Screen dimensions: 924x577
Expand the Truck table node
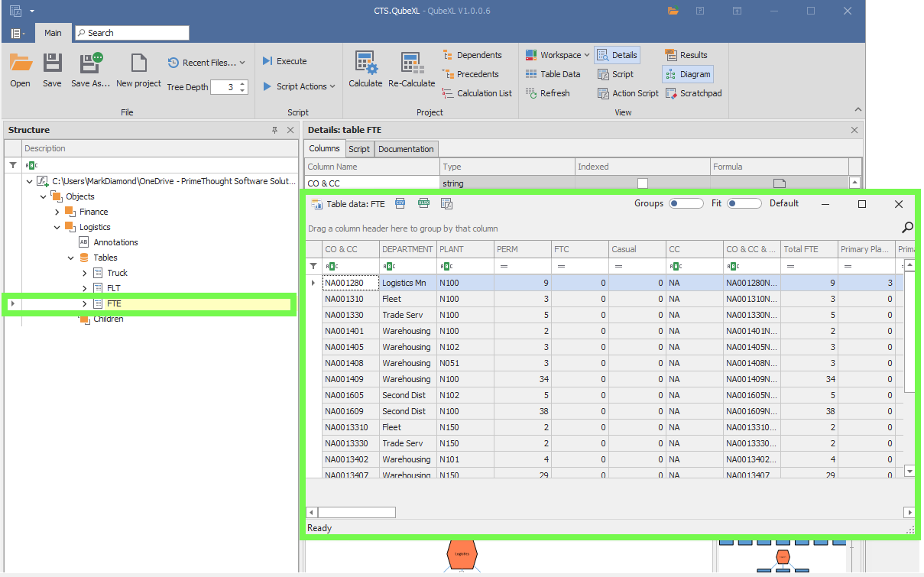click(85, 273)
